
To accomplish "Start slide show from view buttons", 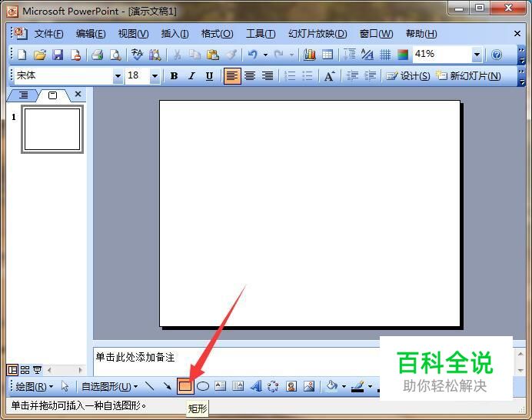I will [x=37, y=370].
